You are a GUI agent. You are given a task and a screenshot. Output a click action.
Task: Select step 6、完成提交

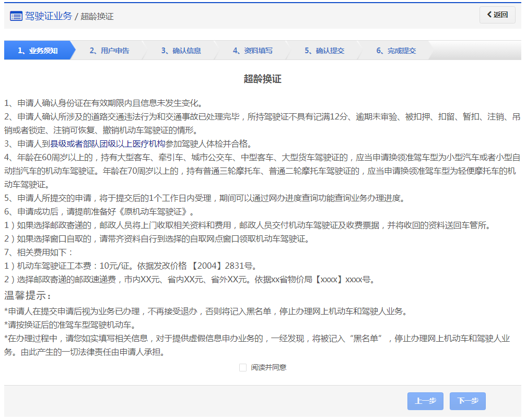[x=396, y=51]
